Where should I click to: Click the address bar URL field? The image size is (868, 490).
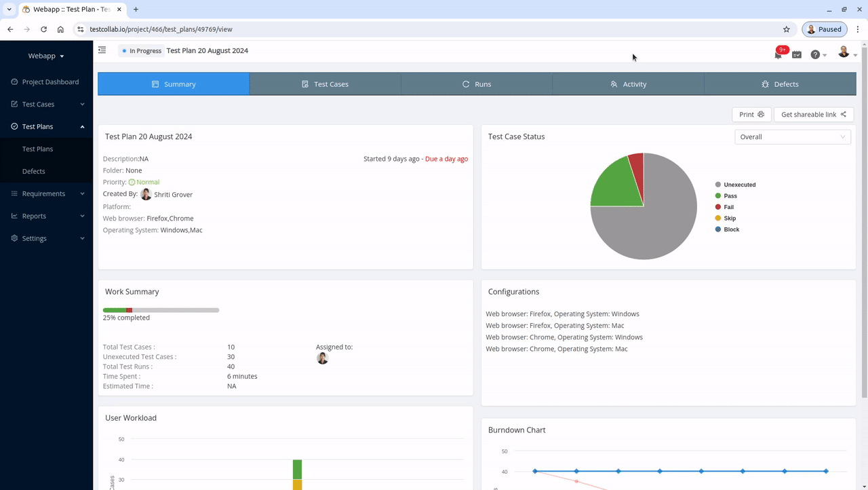434,29
